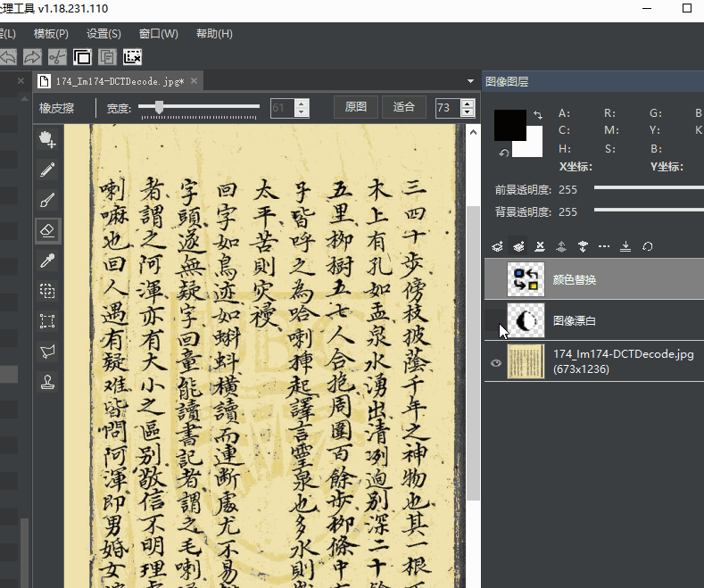Decrease zoom value 73 with down arrow
This screenshot has width=704, height=588.
click(468, 112)
